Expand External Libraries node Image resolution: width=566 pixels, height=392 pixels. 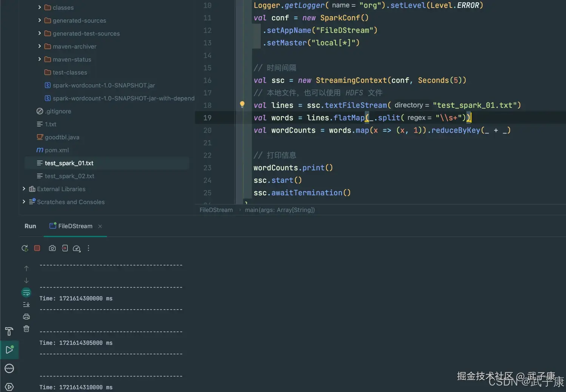coord(24,189)
